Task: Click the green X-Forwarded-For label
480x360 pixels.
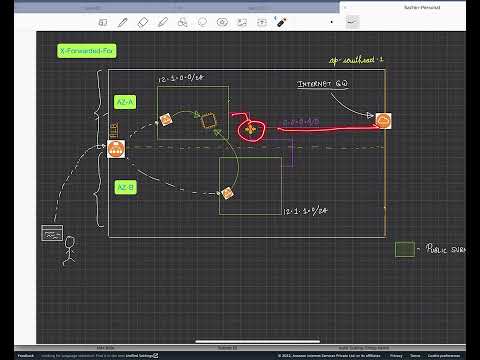Action: pos(87,51)
